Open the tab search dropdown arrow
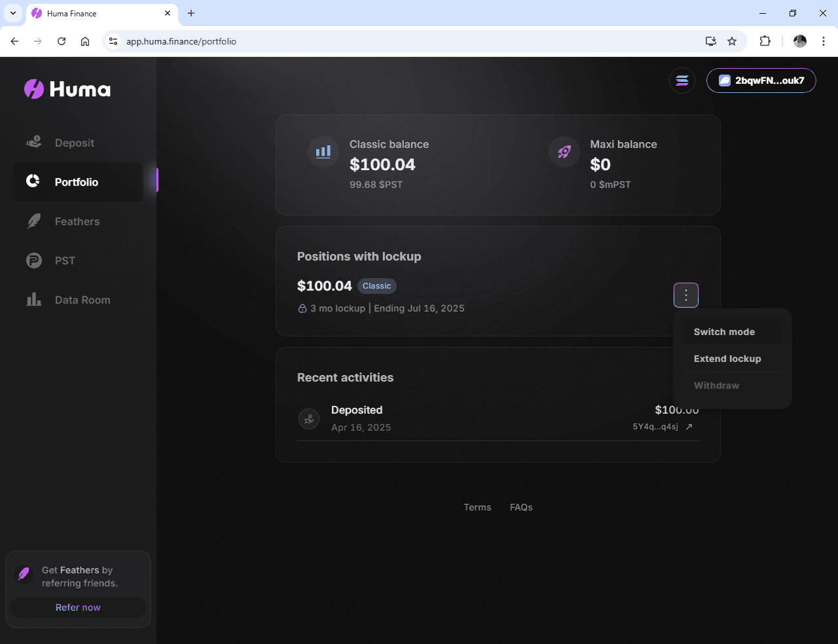 tap(12, 13)
